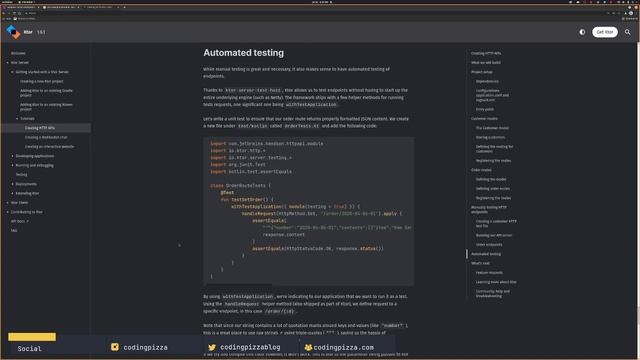Jump to Learning more about Ktor

496,282
